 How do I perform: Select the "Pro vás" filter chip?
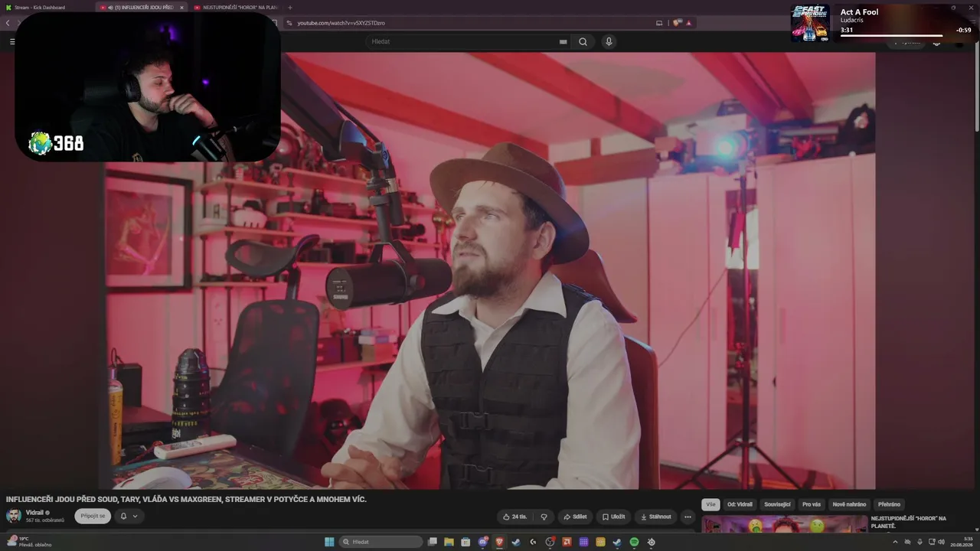tap(812, 504)
